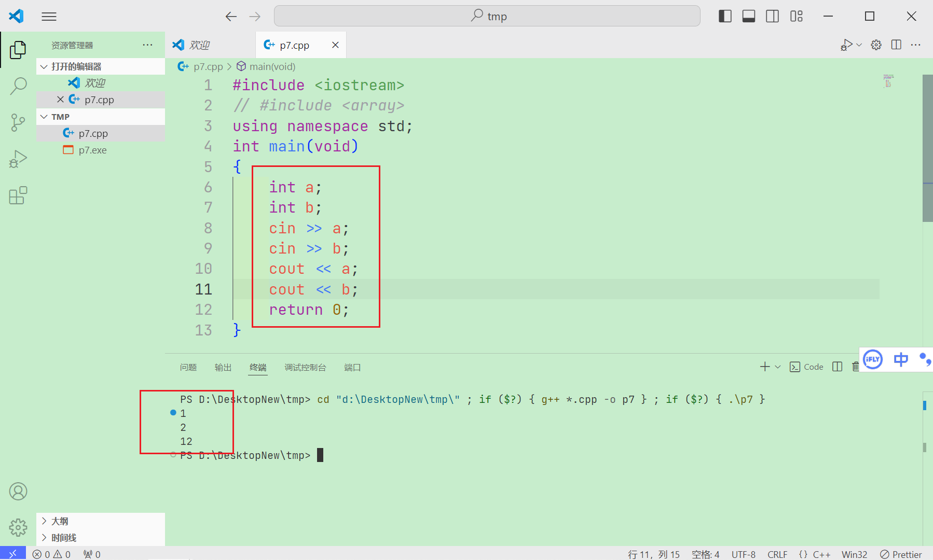Click the Prettier status bar item
This screenshot has height=560, width=933.
click(901, 554)
